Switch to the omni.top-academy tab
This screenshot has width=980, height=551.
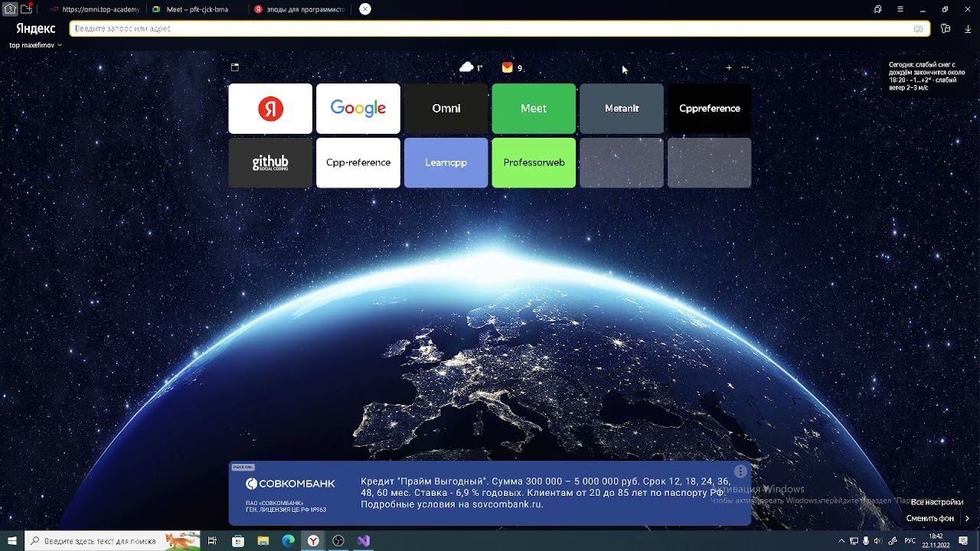(95, 9)
